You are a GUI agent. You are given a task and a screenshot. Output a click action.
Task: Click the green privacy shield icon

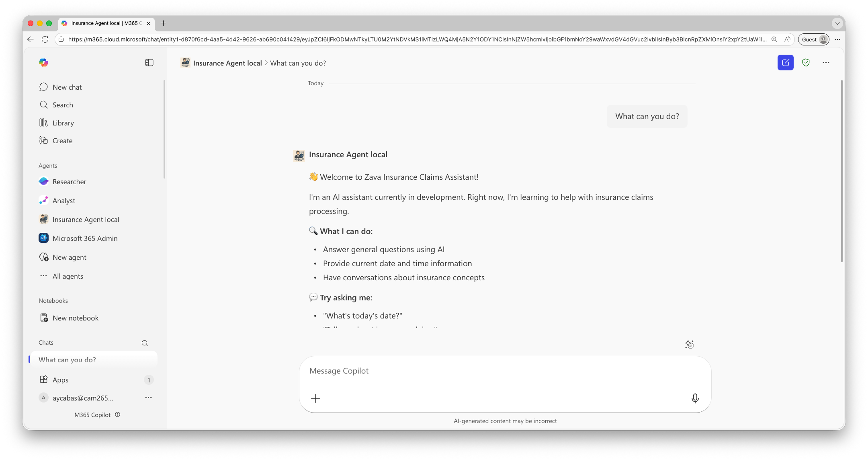[806, 62]
